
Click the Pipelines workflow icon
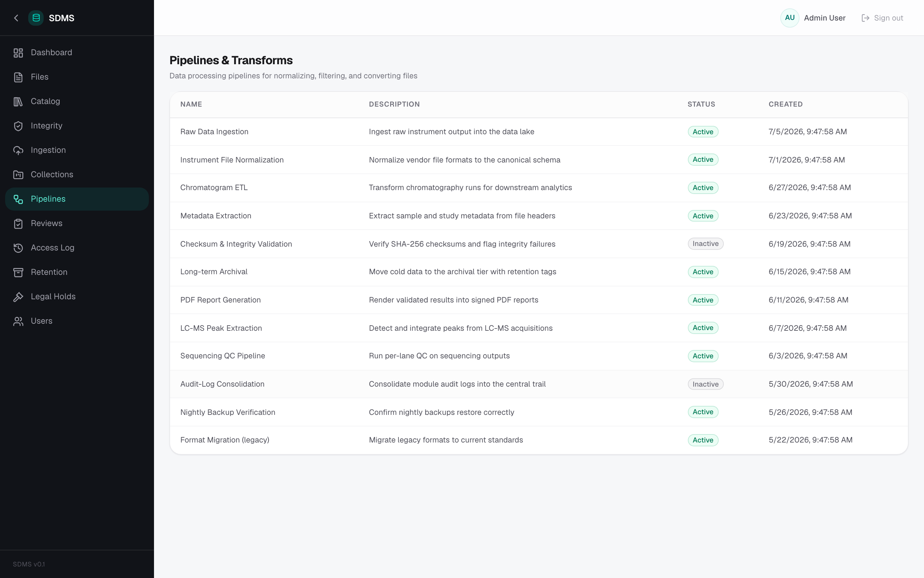tap(18, 199)
